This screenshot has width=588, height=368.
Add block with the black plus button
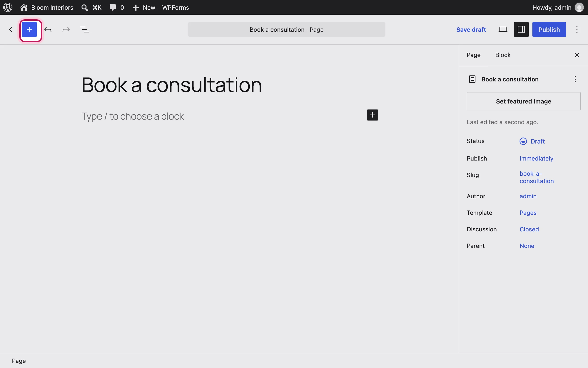372,115
